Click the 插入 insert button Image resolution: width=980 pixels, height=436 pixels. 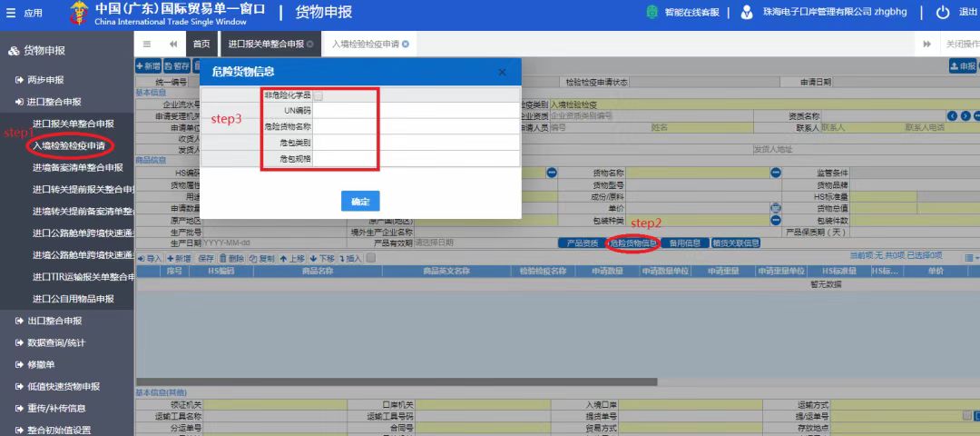pyautogui.click(x=350, y=258)
